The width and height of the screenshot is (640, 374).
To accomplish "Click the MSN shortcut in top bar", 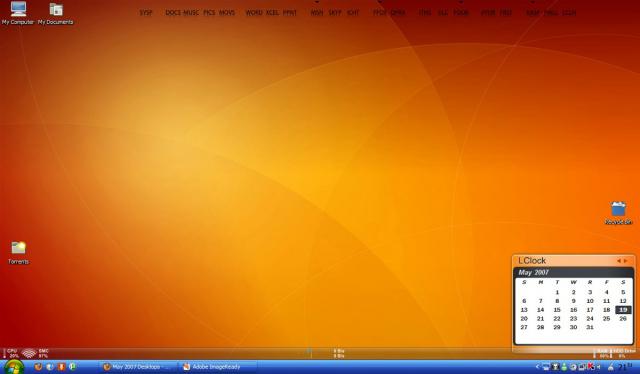I will coord(317,13).
